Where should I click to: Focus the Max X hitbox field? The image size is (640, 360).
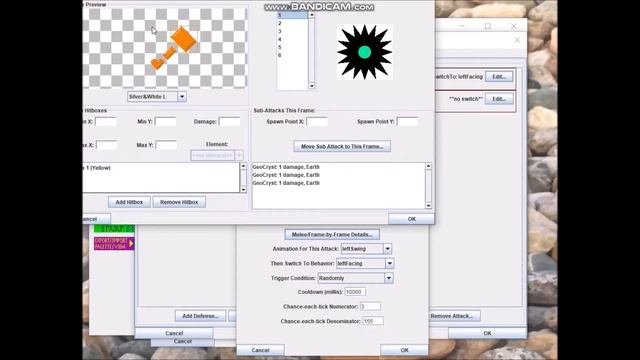(107, 145)
